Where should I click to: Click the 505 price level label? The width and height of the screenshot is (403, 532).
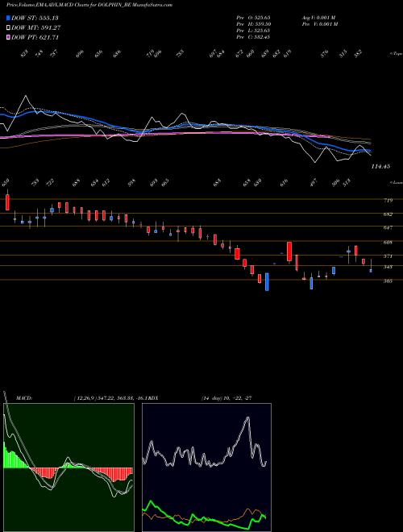tap(388, 281)
